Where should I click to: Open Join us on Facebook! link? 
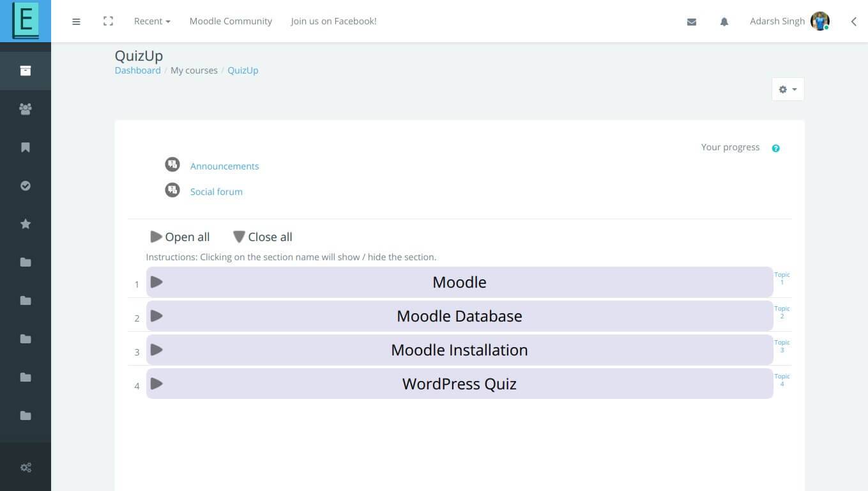[x=333, y=21]
